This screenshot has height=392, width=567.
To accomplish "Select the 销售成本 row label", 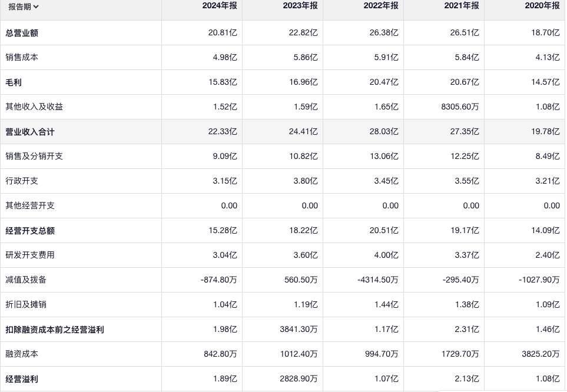I will pyautogui.click(x=22, y=58).
